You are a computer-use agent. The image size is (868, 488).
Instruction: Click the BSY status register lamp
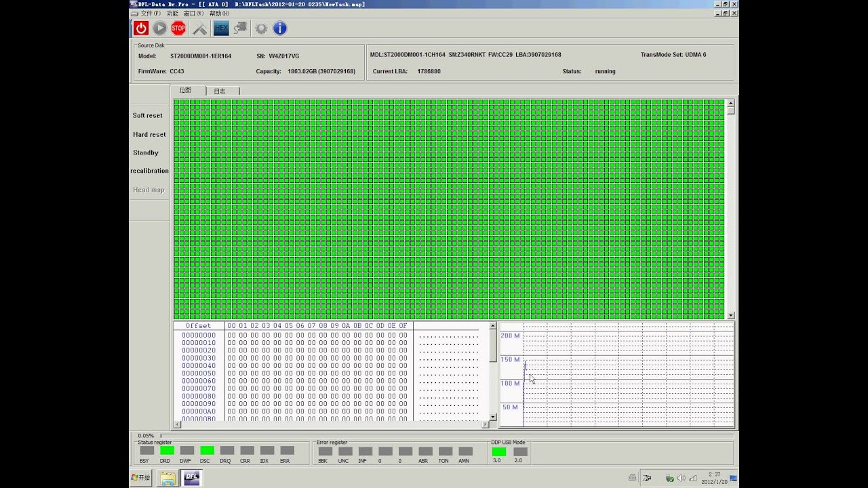pyautogui.click(x=146, y=450)
